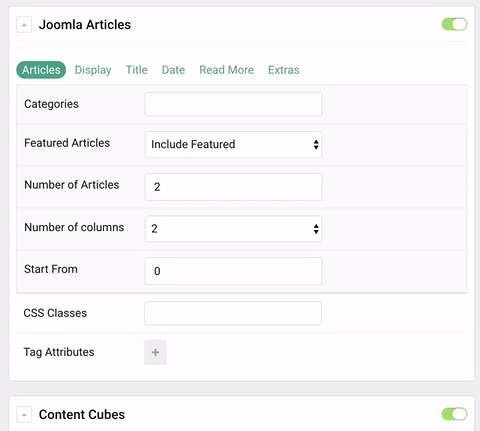The image size is (480, 431).
Task: Turn off the Content Cubes toggle
Action: click(454, 414)
